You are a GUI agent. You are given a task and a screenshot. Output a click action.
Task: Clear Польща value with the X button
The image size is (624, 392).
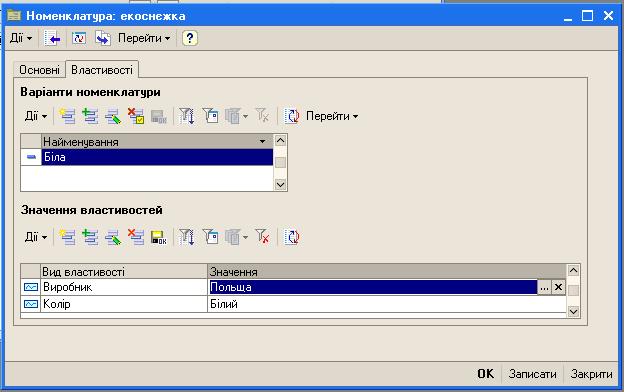point(558,287)
